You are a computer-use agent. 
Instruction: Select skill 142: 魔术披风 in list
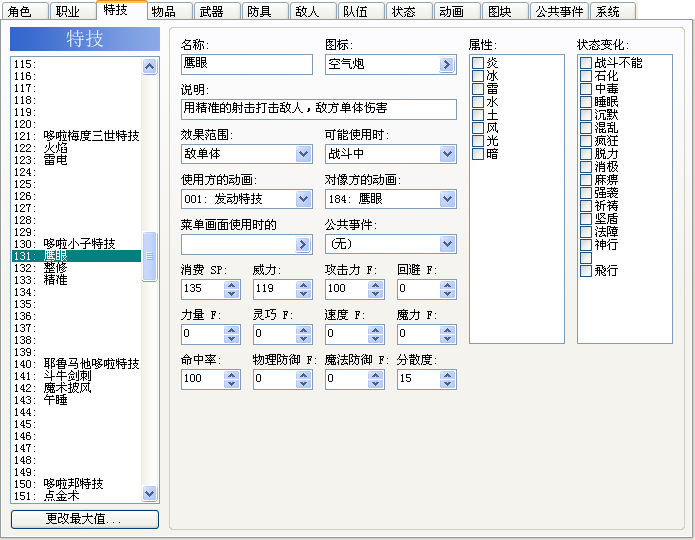pos(76,388)
